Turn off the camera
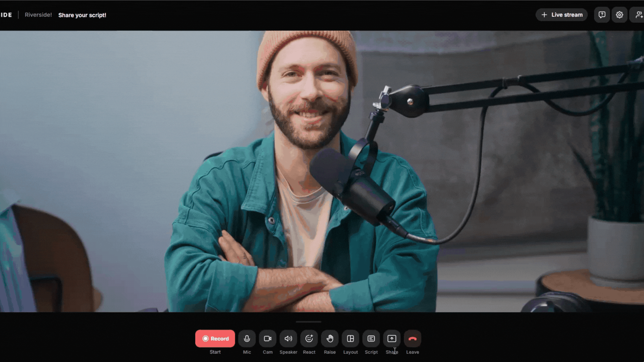The image size is (644, 362). [268, 339]
